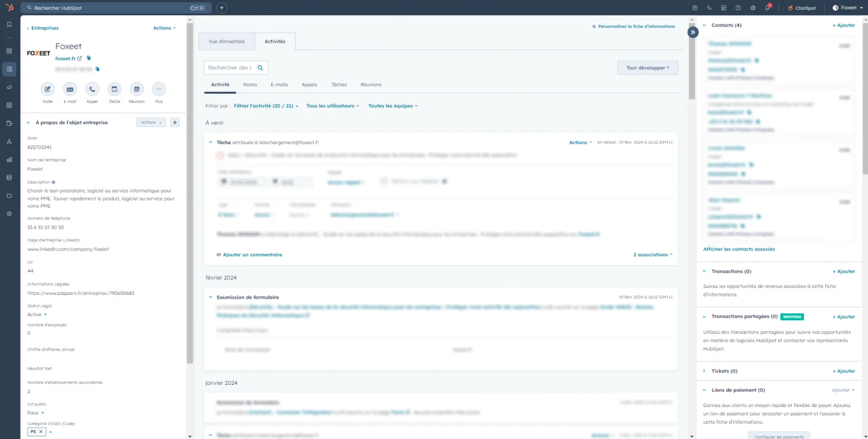Click 'Afficher les contacts associés' link
Screen dimensions: 868x439
(x=739, y=249)
